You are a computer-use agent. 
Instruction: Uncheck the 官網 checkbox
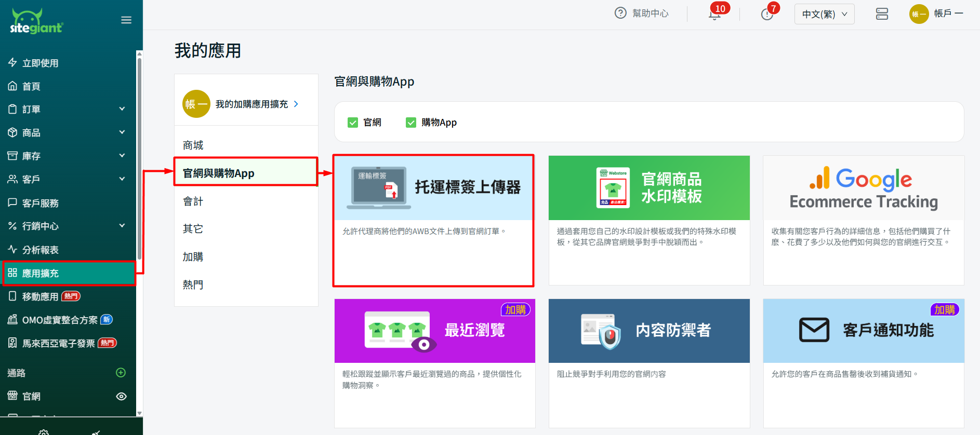tap(353, 123)
